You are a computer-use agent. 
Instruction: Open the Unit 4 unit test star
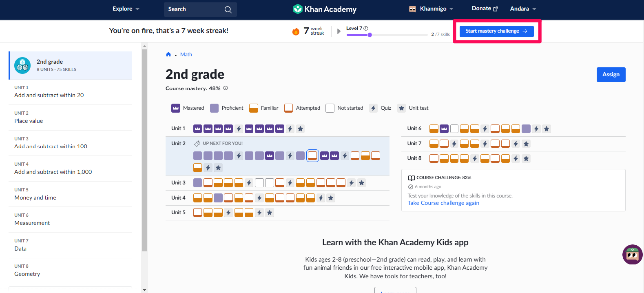pyautogui.click(x=331, y=198)
